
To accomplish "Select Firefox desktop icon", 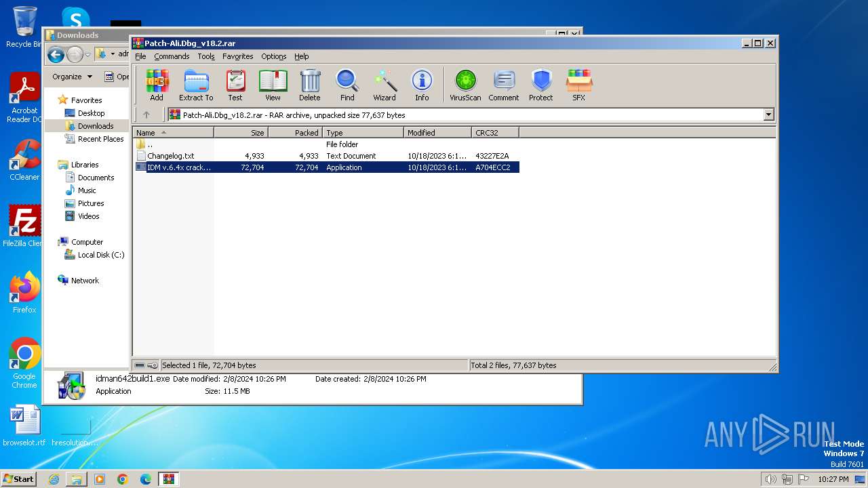I will (24, 293).
